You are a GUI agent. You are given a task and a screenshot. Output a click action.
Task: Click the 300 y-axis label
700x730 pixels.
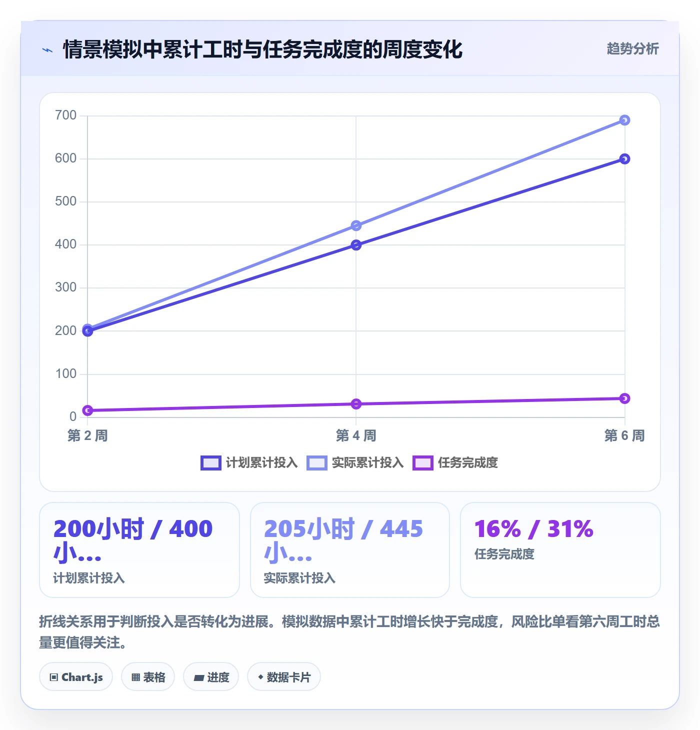point(66,287)
